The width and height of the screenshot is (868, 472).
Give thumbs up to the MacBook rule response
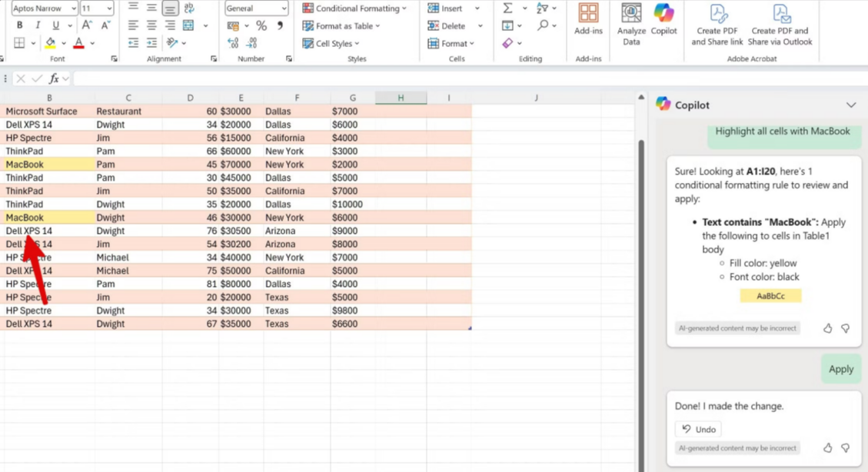(x=827, y=328)
